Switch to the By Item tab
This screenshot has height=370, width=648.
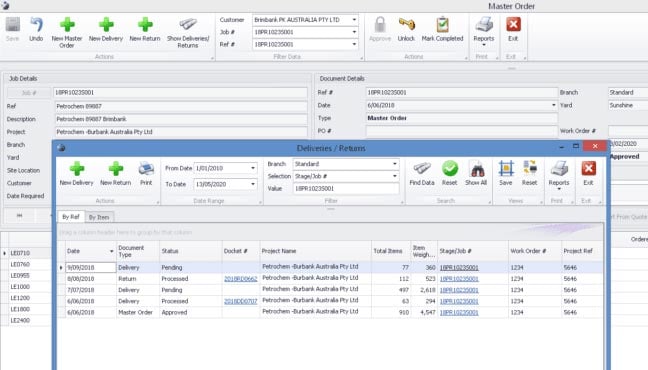99,217
